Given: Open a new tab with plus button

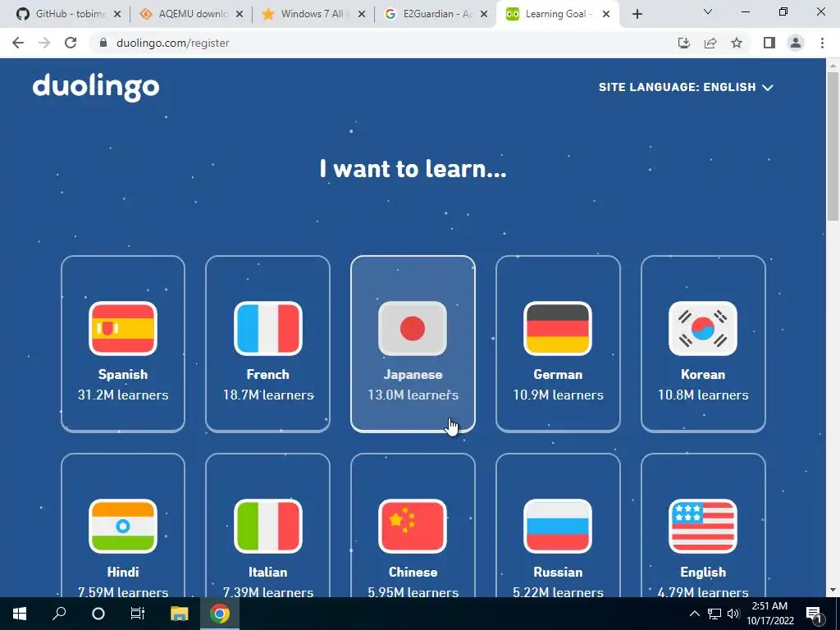Looking at the screenshot, I should (637, 14).
